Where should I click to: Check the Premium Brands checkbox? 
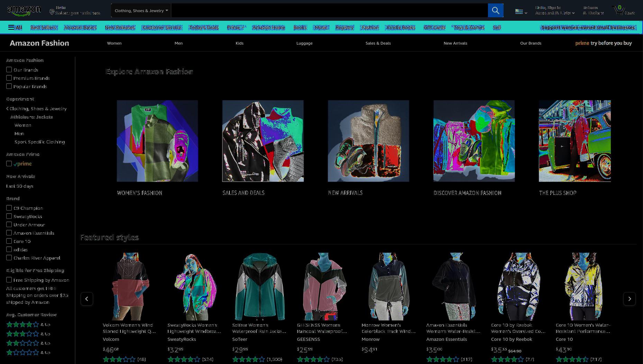pos(9,78)
